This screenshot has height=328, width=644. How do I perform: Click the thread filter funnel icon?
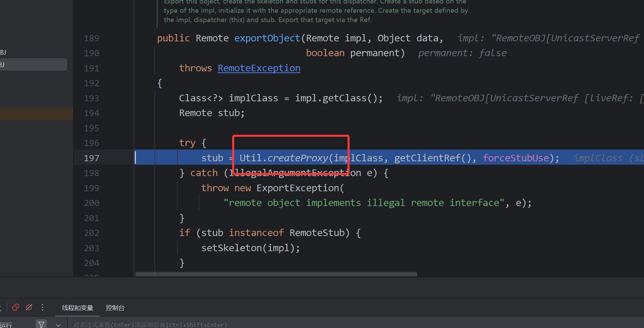[x=41, y=324]
